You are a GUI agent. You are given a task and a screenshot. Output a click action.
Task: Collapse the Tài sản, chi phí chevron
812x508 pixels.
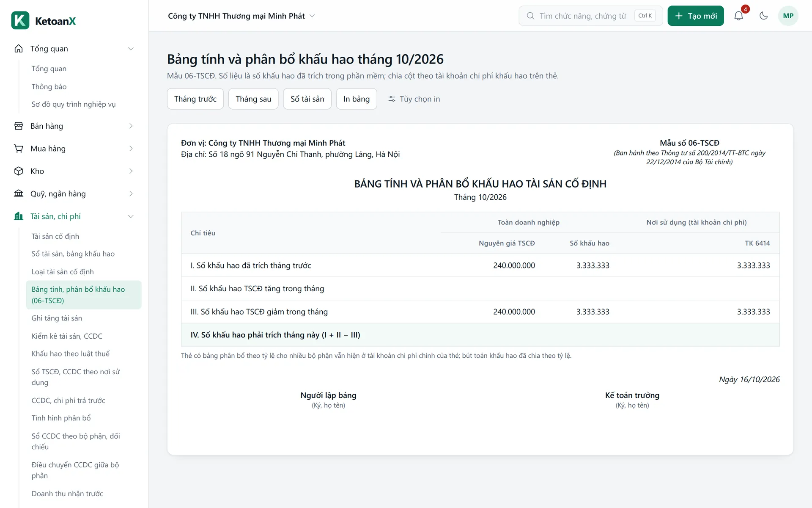(131, 216)
